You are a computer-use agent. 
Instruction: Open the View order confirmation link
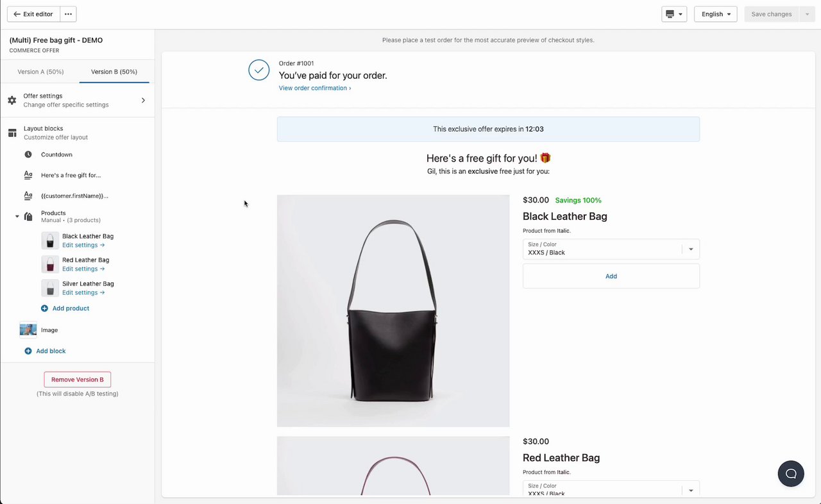314,88
